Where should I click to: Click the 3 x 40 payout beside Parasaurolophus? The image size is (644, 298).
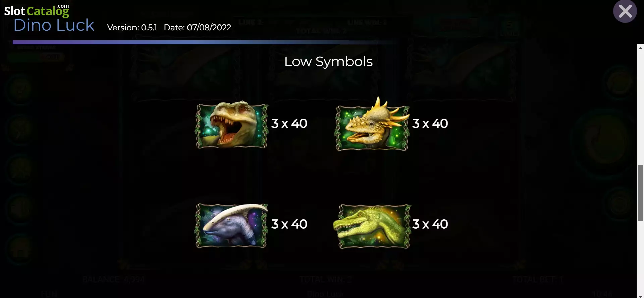point(289,224)
